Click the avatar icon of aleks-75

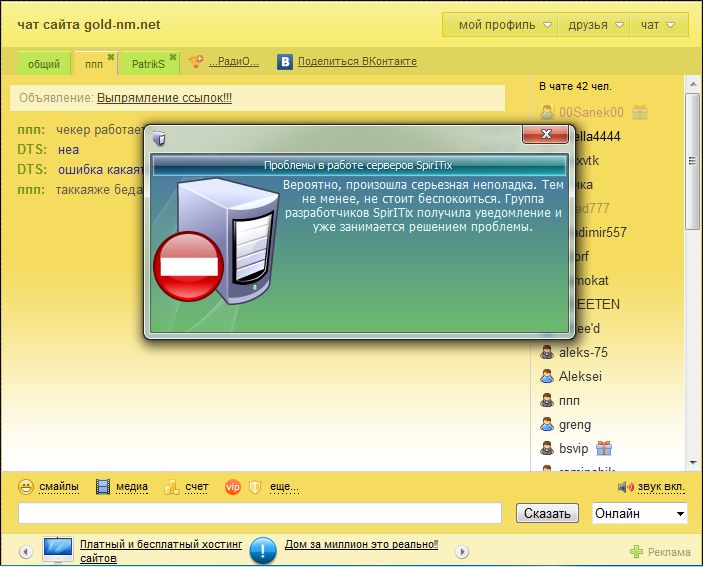click(547, 352)
